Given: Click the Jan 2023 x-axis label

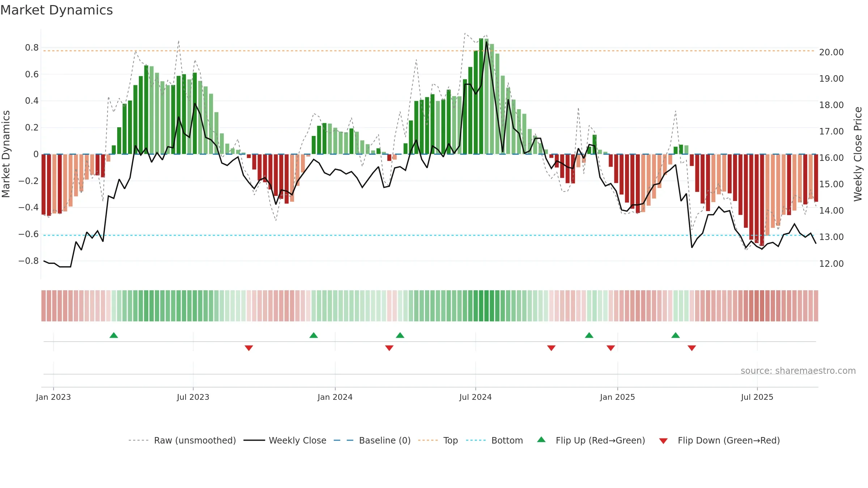Looking at the screenshot, I should coord(54,397).
